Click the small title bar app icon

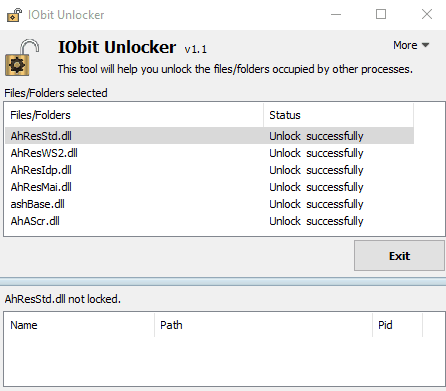coord(14,15)
